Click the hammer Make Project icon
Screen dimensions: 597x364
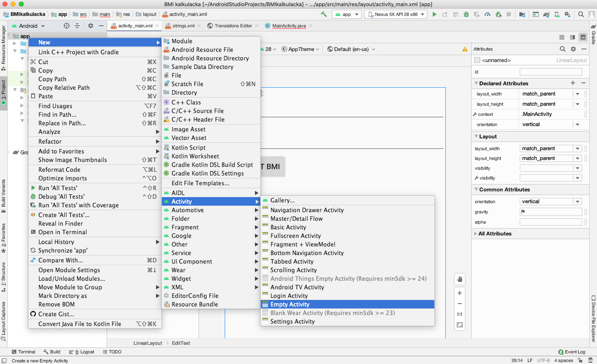point(324,14)
